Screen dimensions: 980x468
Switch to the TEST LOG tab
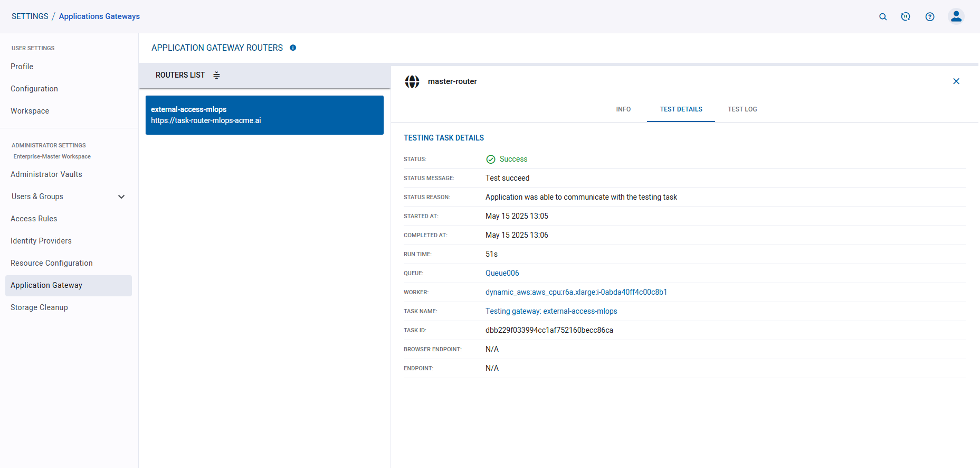pos(742,109)
